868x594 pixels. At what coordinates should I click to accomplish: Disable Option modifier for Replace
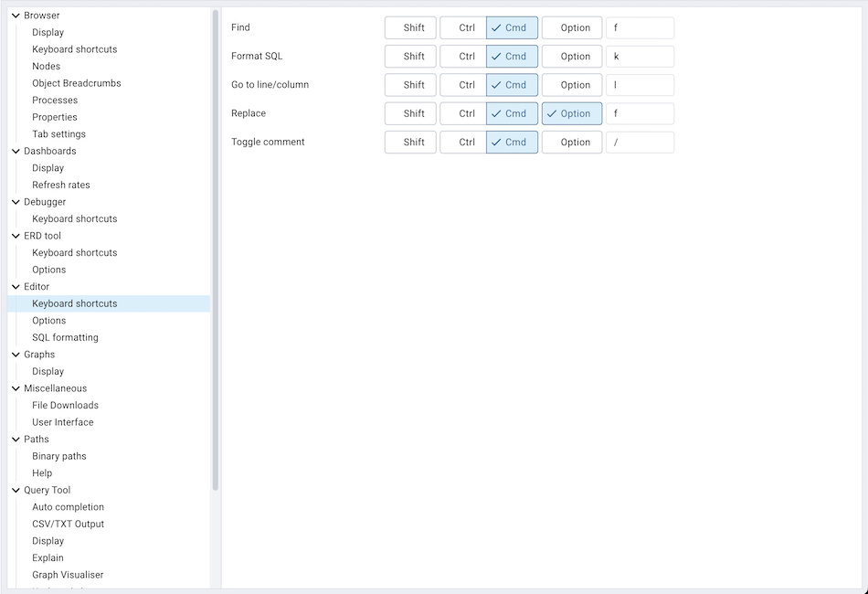(572, 113)
